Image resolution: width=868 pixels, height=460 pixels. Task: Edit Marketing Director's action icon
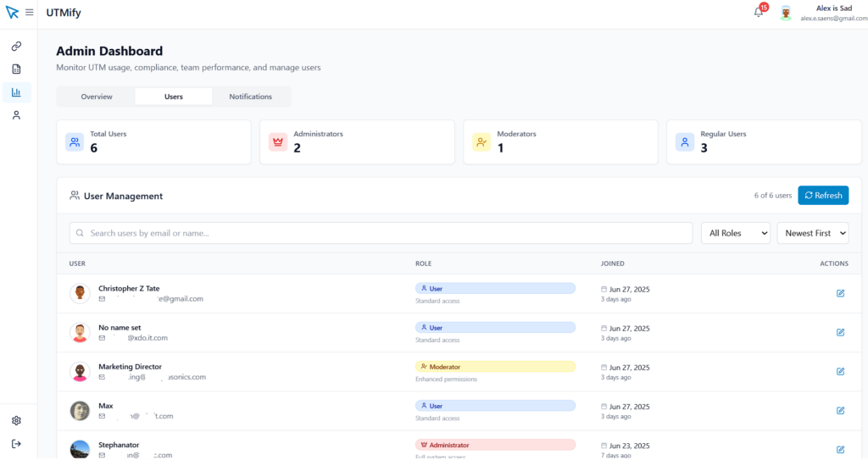[x=840, y=371]
